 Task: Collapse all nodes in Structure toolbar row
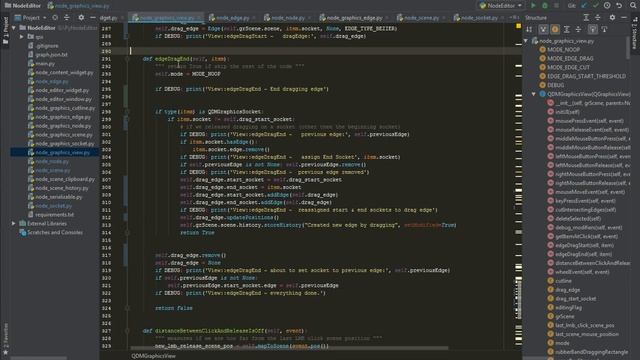click(578, 29)
